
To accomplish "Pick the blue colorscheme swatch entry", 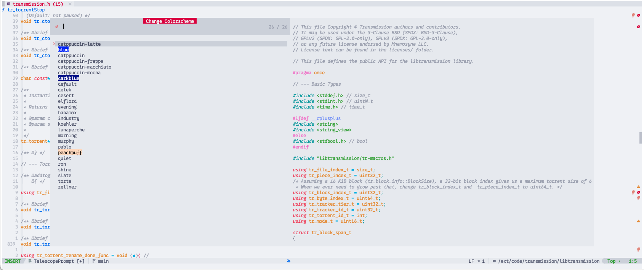I will point(63,50).
